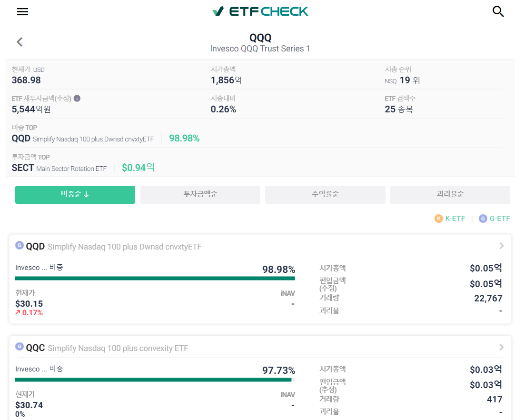Viewport: 524px width, 420px height.
Task: Click 98.98% weight in QQD card
Action: [x=279, y=269]
